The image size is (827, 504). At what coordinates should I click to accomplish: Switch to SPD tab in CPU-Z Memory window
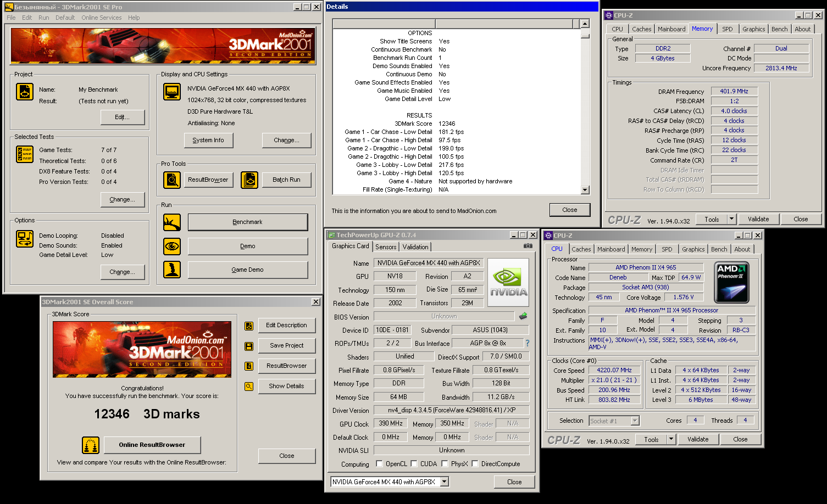point(728,29)
